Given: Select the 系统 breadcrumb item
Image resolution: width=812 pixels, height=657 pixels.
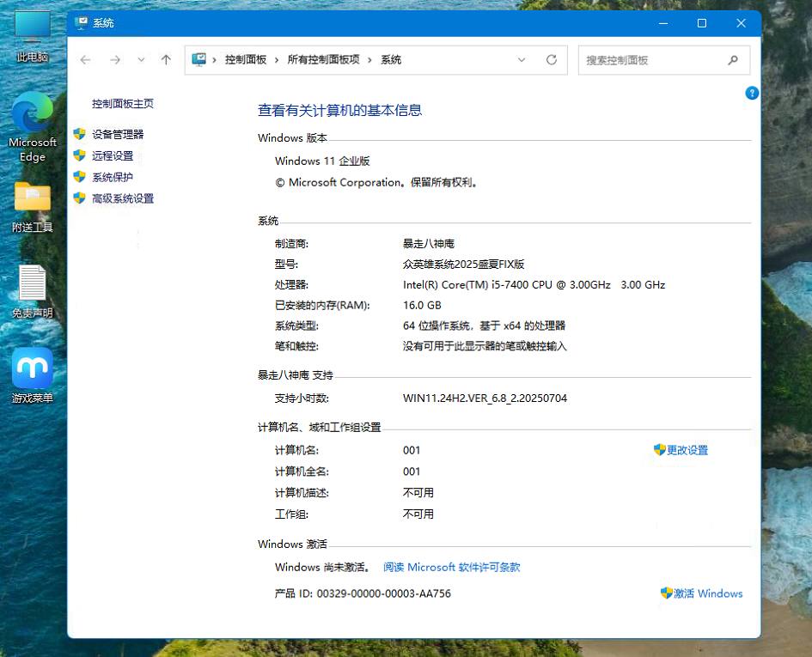Looking at the screenshot, I should pos(391,60).
